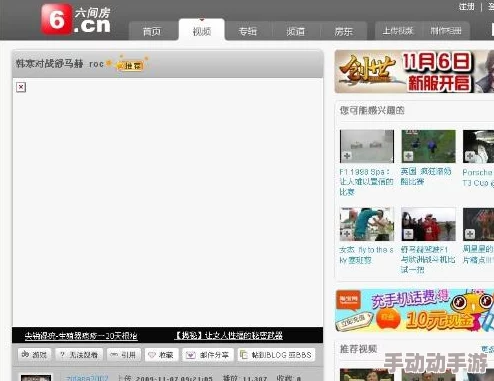The width and height of the screenshot is (494, 381).
Task: Open the uploader username link
Action: 87,378
